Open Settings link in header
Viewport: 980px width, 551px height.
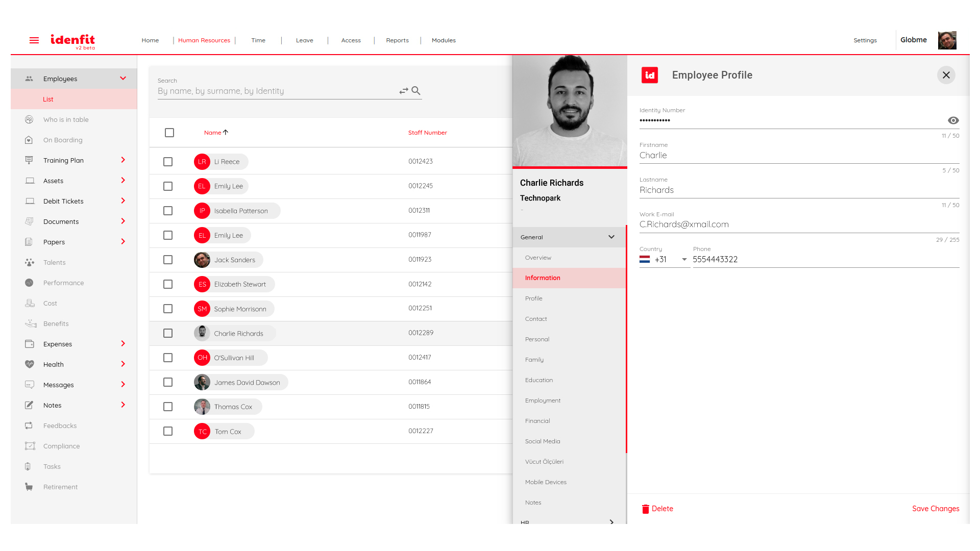click(x=865, y=40)
